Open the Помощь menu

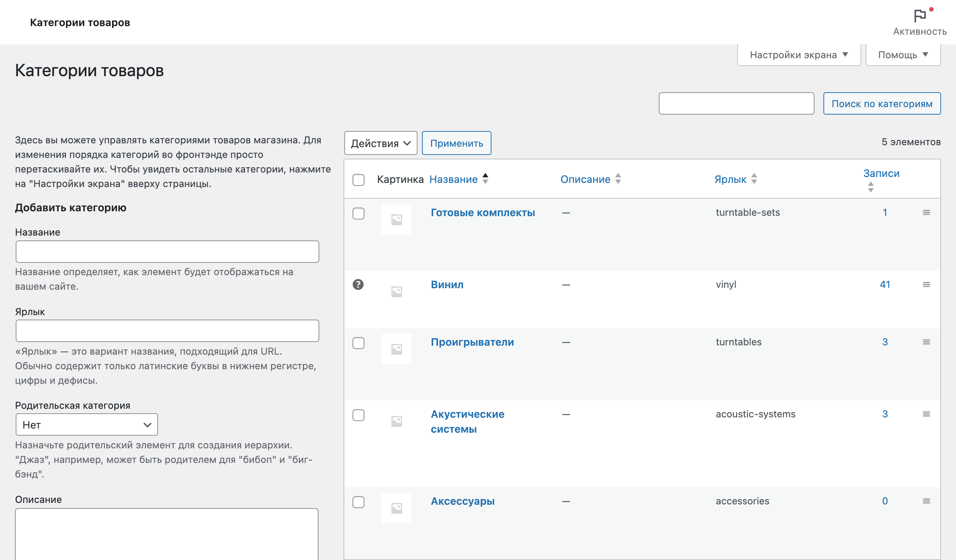[902, 55]
